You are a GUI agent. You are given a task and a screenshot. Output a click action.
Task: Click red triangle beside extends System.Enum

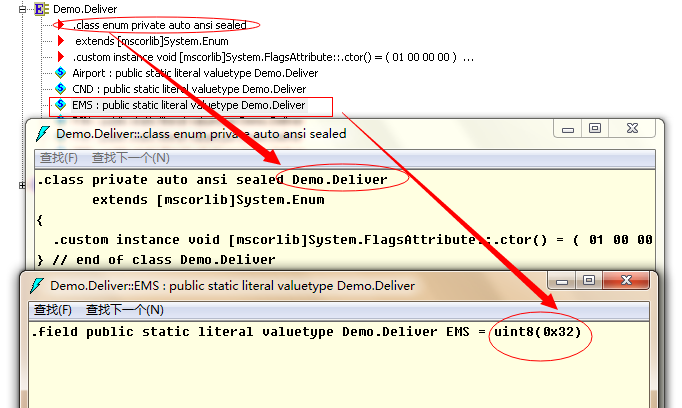pos(61,41)
